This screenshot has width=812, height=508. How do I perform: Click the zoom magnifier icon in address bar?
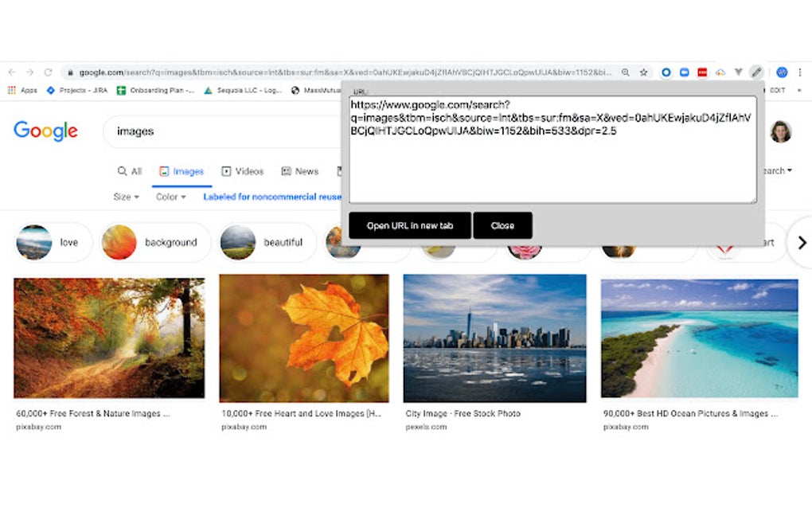[626, 72]
